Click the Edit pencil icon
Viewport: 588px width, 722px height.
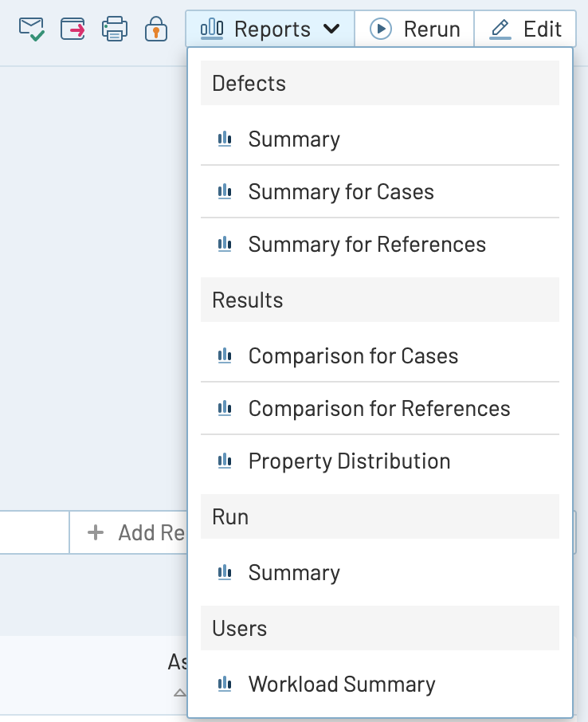click(500, 29)
